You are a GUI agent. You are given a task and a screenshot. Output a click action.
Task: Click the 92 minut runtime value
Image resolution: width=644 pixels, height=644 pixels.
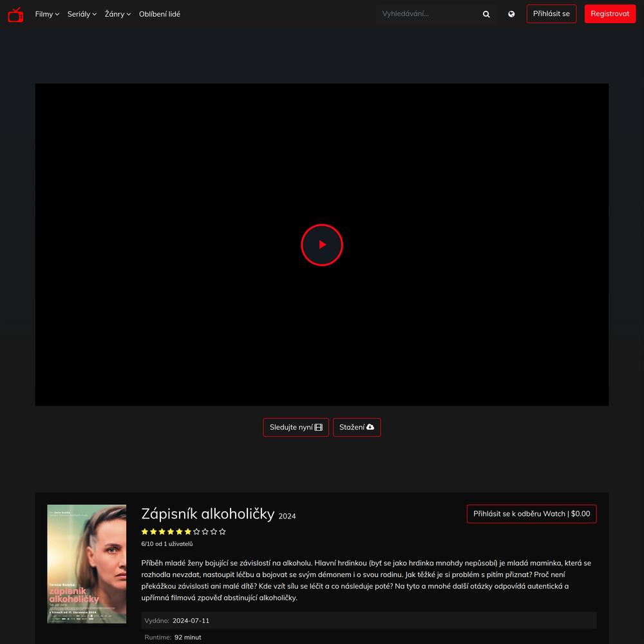(187, 638)
